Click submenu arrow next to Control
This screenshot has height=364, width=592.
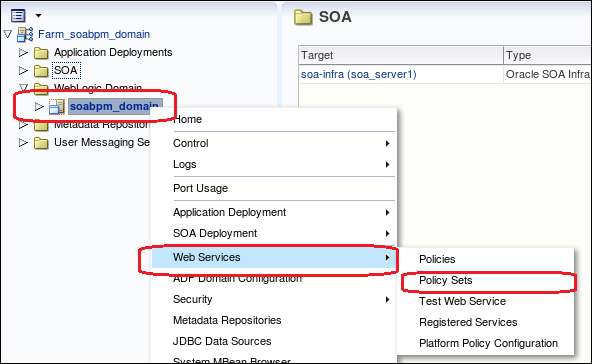coord(387,143)
